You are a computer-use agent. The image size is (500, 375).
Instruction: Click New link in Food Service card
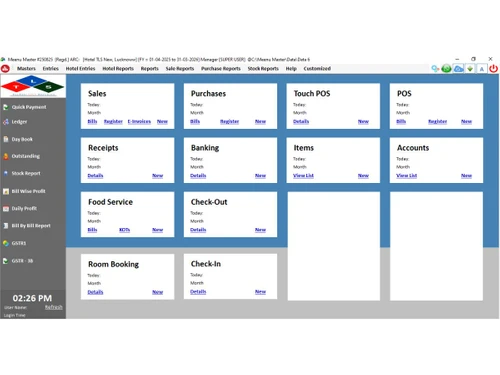tap(158, 230)
